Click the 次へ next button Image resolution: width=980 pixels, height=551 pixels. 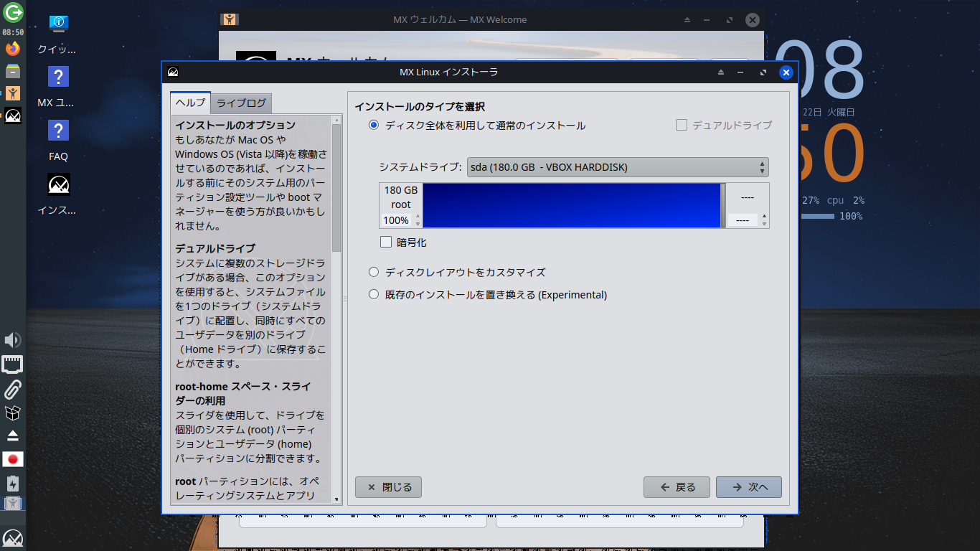click(x=749, y=487)
